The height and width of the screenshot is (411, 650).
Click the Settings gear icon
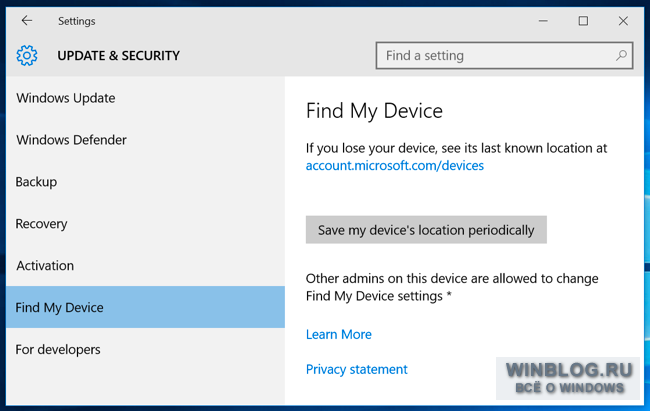(x=27, y=55)
